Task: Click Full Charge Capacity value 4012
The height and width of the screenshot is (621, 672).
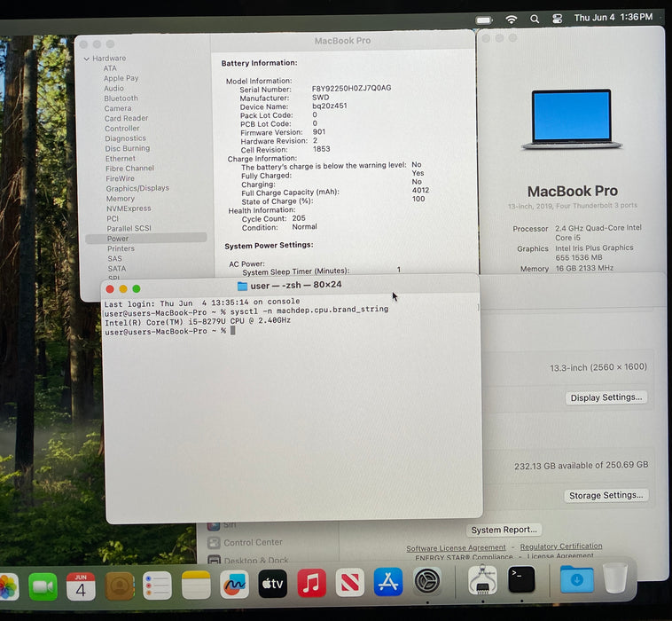Action: coord(420,190)
